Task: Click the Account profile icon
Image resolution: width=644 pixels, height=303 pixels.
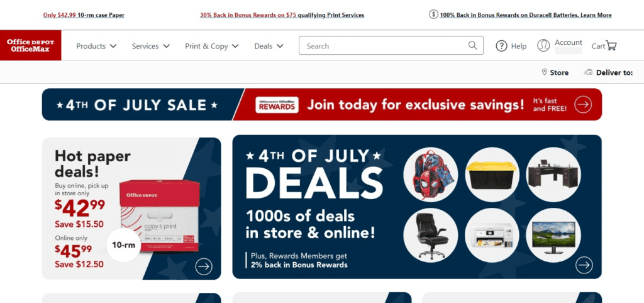Action: point(543,45)
